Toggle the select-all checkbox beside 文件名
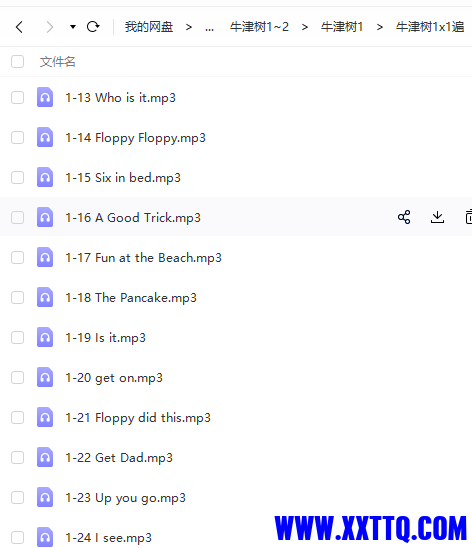 pos(17,62)
